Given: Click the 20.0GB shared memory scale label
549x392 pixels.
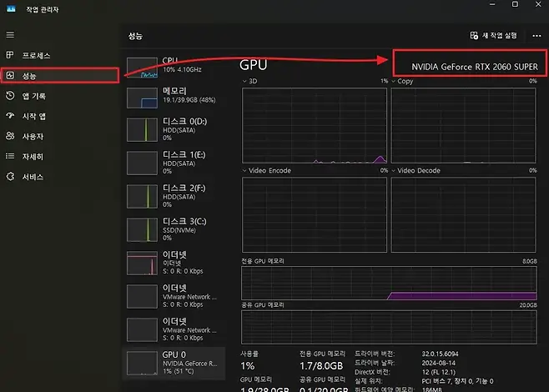Looking at the screenshot, I should coord(528,305).
